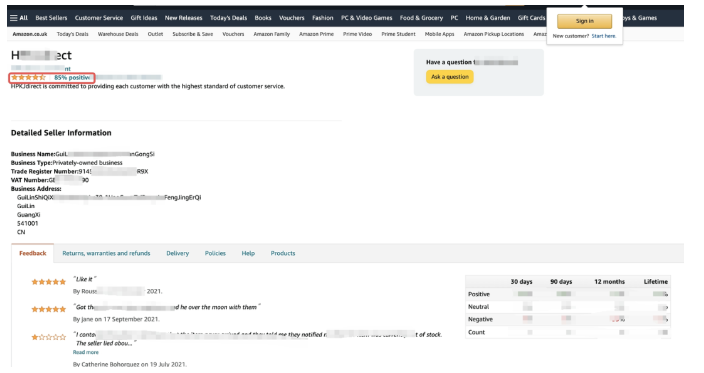
Task: Open Mobile Apps link
Action: tap(439, 34)
